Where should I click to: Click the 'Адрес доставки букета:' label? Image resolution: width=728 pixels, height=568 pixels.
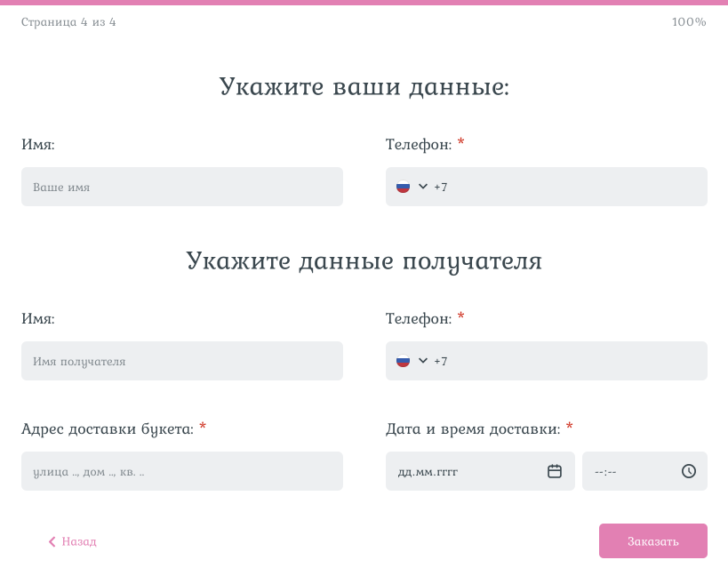tap(107, 429)
